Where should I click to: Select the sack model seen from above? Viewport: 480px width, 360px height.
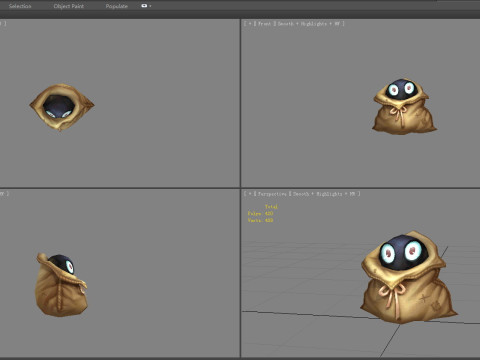click(x=62, y=107)
